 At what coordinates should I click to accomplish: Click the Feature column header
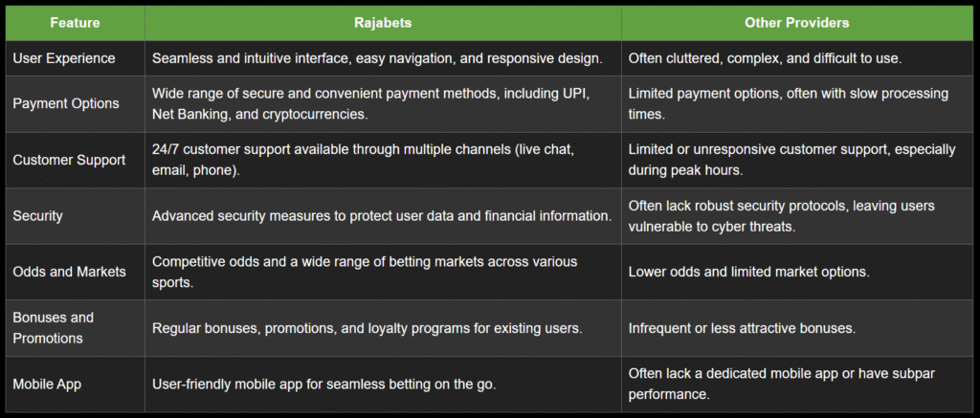coord(75,23)
